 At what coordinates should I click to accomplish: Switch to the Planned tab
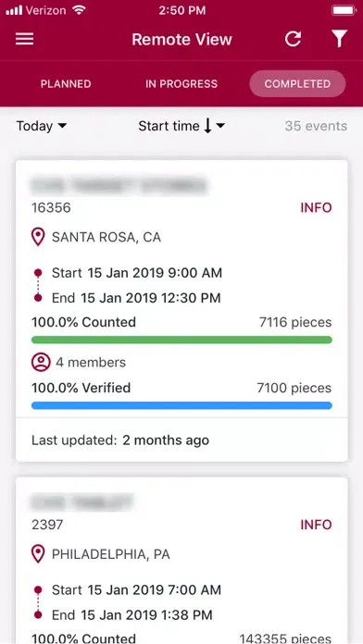tap(66, 84)
